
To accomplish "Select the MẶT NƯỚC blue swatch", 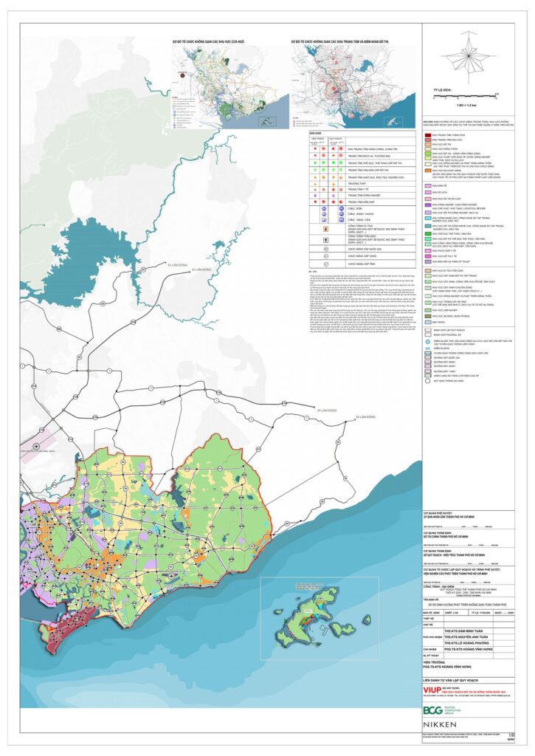I will [428, 322].
